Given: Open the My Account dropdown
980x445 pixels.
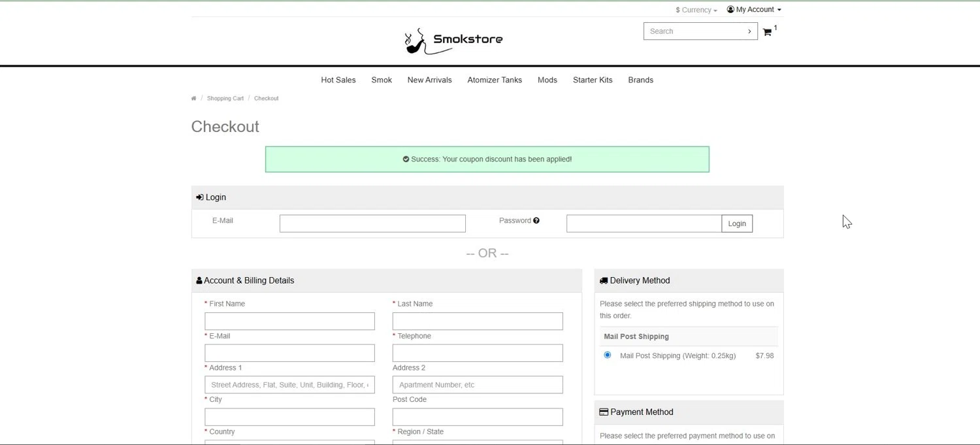Looking at the screenshot, I should coord(754,10).
